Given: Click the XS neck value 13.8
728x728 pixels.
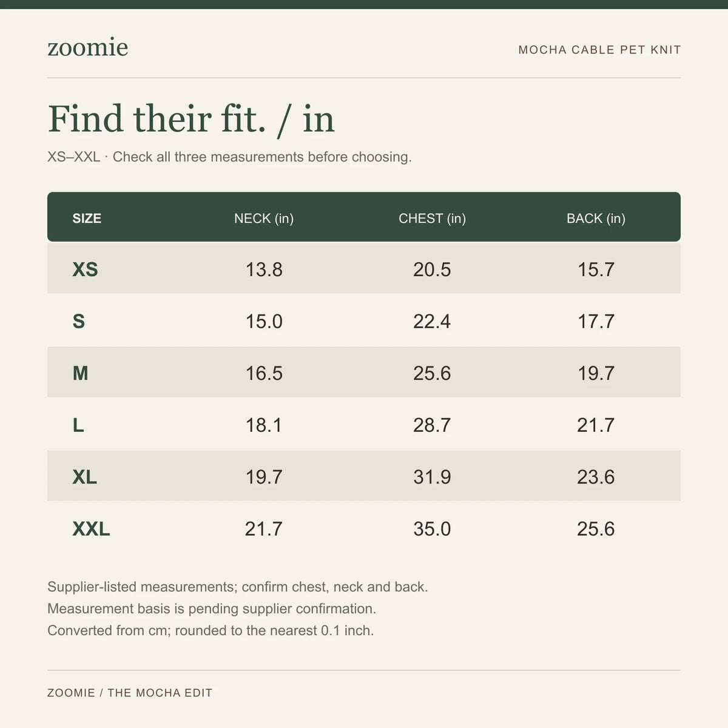Looking at the screenshot, I should tap(264, 269).
